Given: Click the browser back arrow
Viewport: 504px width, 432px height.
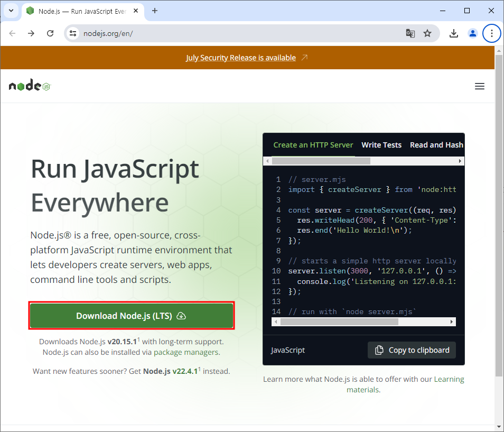Looking at the screenshot, I should pos(12,33).
